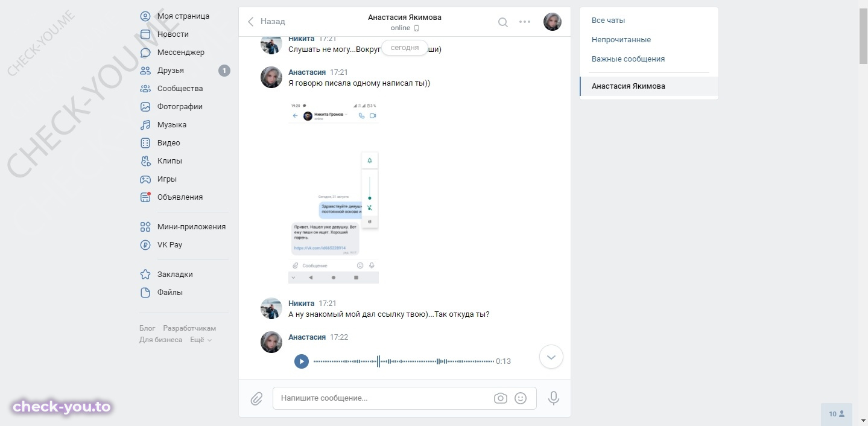The height and width of the screenshot is (426, 868).
Task: Open the emoji smiley picker
Action: (x=521, y=398)
